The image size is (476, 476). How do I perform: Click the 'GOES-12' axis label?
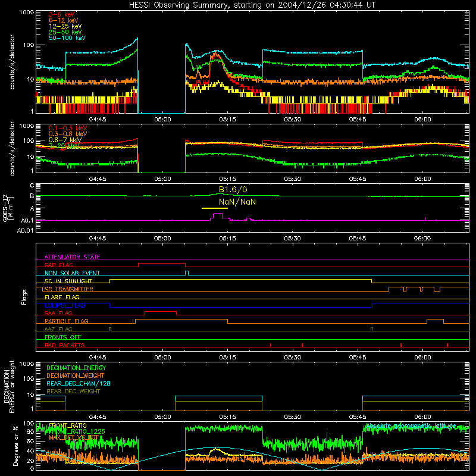pyautogui.click(x=5, y=208)
